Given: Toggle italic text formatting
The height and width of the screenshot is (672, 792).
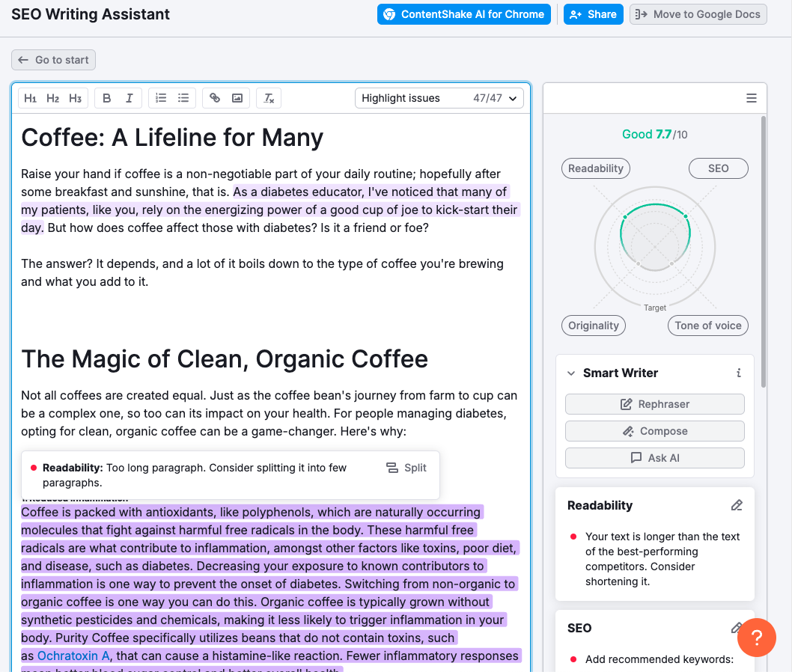Looking at the screenshot, I should [x=129, y=98].
